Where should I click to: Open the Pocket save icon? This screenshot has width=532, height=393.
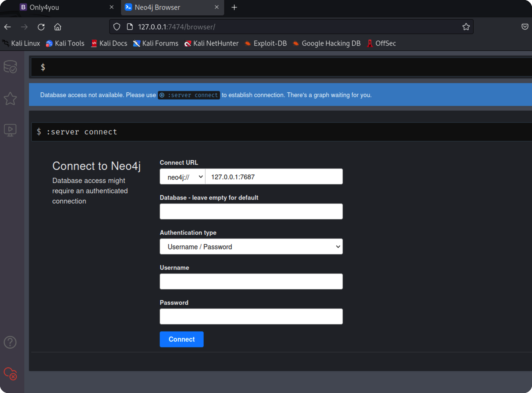point(525,27)
